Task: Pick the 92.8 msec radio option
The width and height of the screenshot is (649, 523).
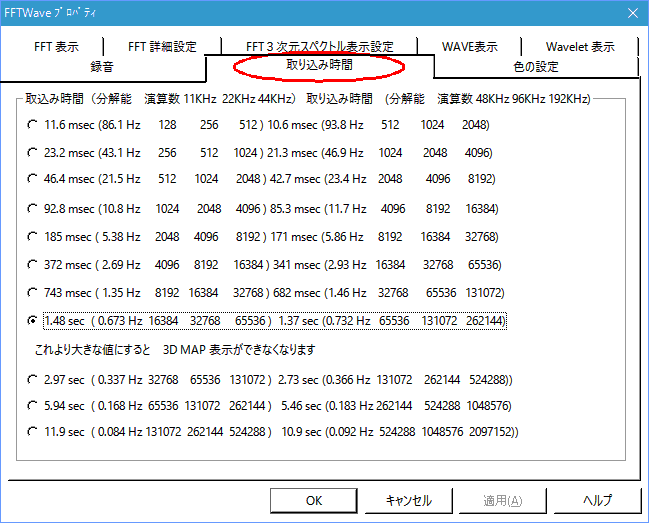Action: (x=33, y=210)
